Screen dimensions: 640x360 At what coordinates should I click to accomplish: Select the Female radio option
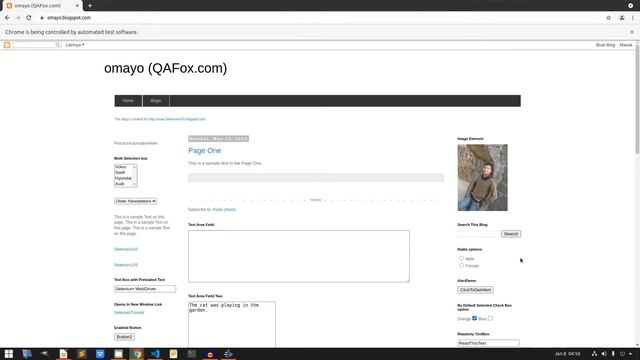[461, 265]
